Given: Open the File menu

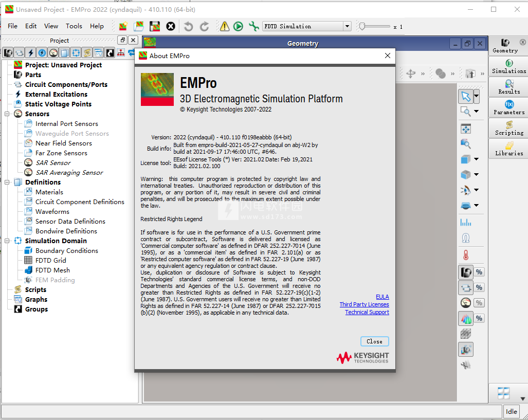Looking at the screenshot, I should [x=12, y=26].
